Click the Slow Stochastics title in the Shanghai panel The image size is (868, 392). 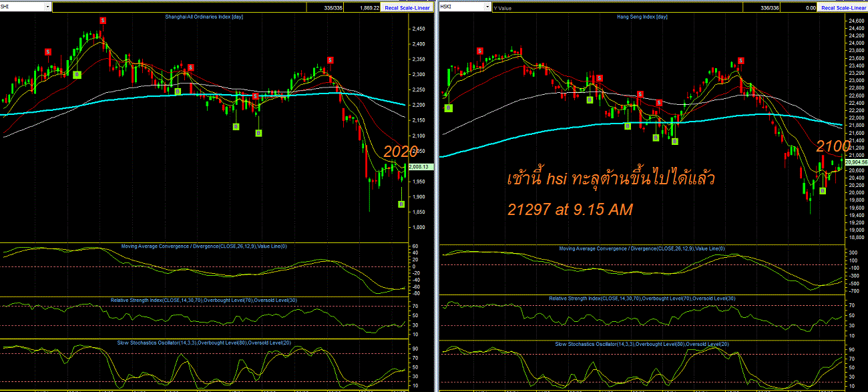[x=204, y=342]
